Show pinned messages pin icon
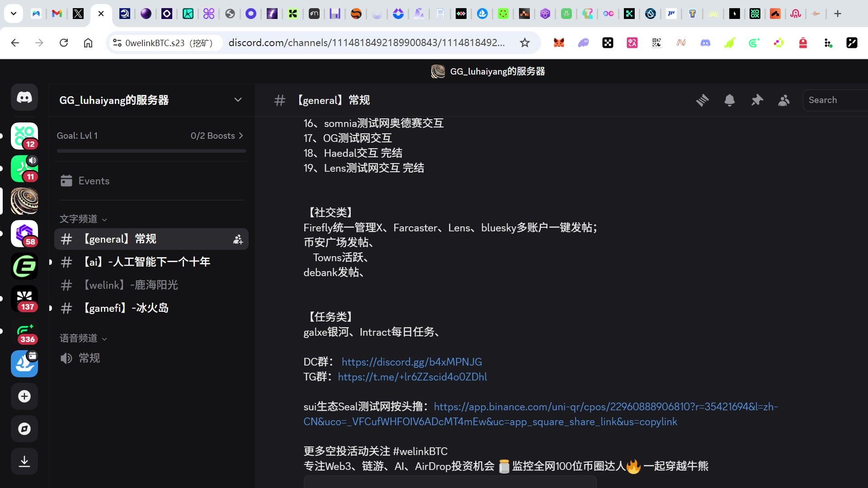 click(x=757, y=100)
